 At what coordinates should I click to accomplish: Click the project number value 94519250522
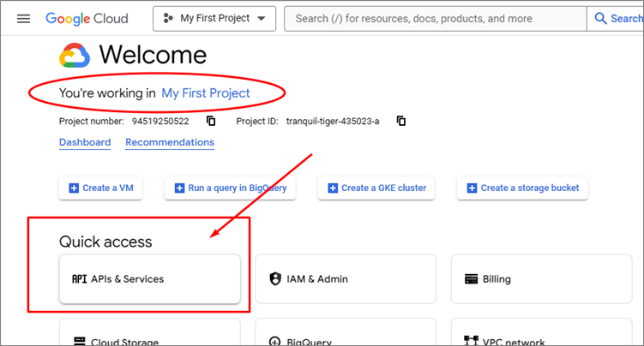point(160,122)
